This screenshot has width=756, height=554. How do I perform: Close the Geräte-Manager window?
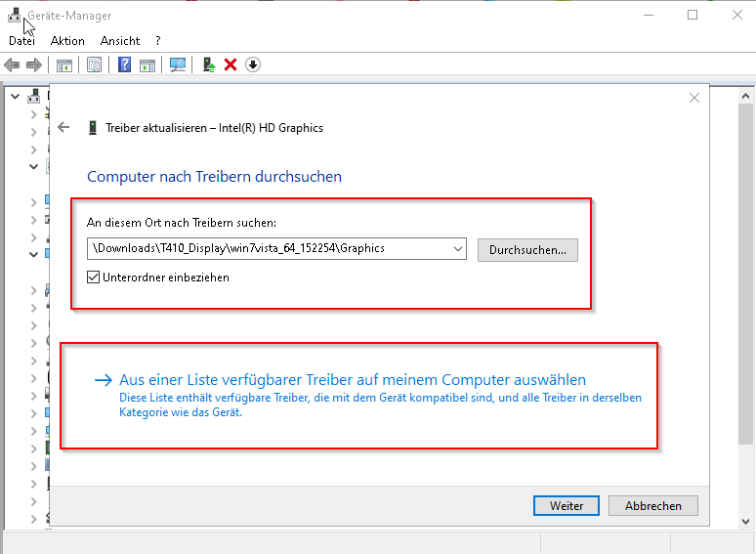[736, 15]
